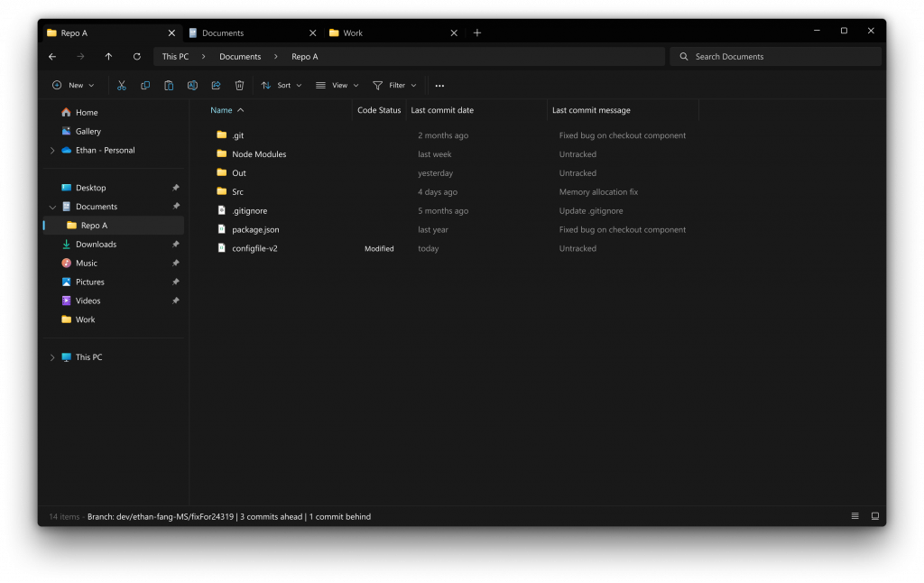Screen dimensions: 924x583
Task: Open the See more ellipsis menu
Action: [x=439, y=86]
